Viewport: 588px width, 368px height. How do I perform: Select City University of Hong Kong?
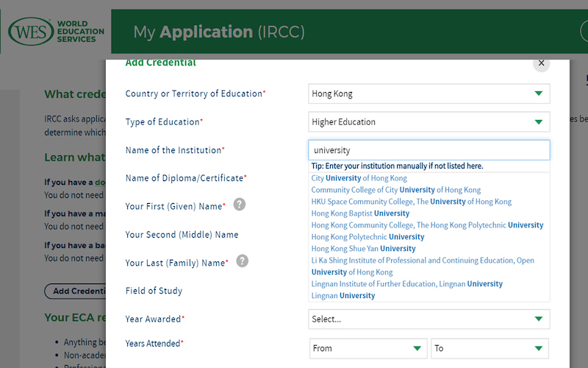(359, 178)
